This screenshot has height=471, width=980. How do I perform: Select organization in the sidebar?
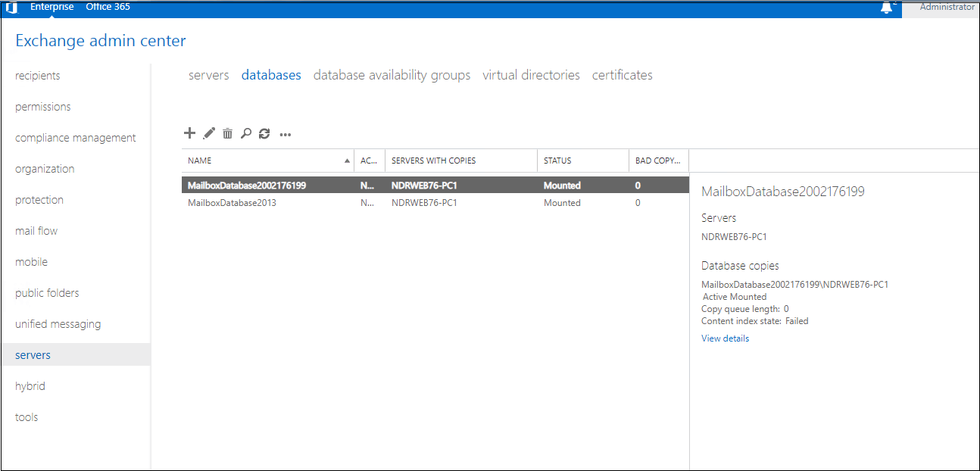tap(45, 169)
